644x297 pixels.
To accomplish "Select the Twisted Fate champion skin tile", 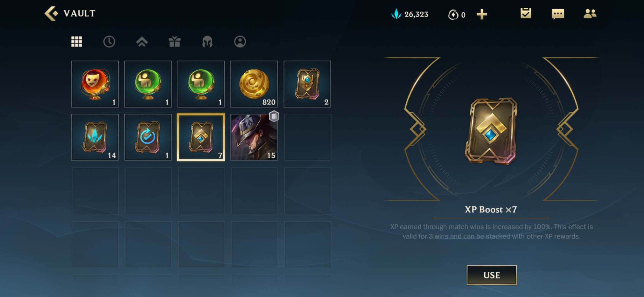I will pos(254,137).
